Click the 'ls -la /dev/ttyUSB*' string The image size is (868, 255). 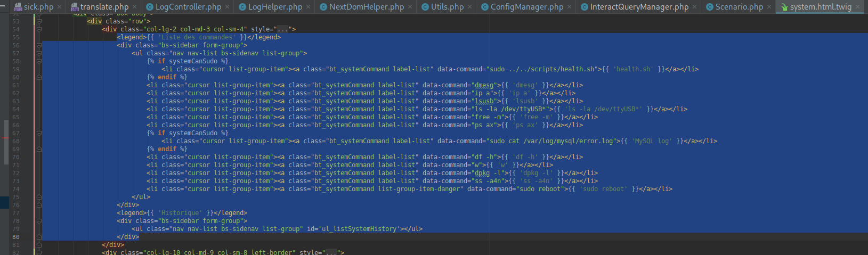(x=603, y=109)
